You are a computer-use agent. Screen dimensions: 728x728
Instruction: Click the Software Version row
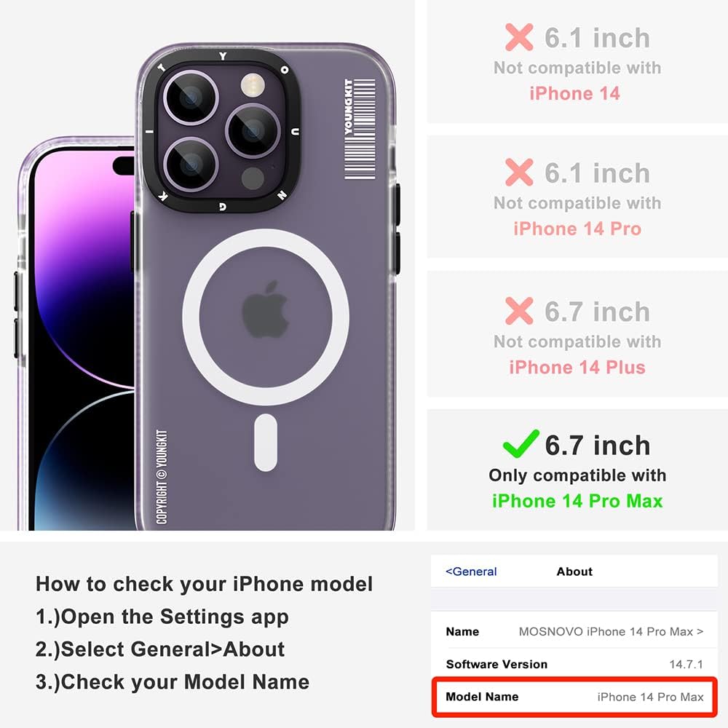(574, 664)
